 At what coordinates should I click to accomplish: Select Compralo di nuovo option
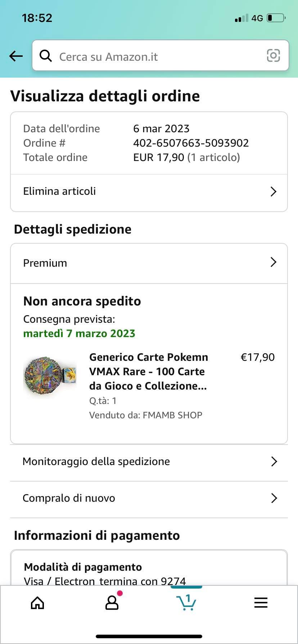69,498
